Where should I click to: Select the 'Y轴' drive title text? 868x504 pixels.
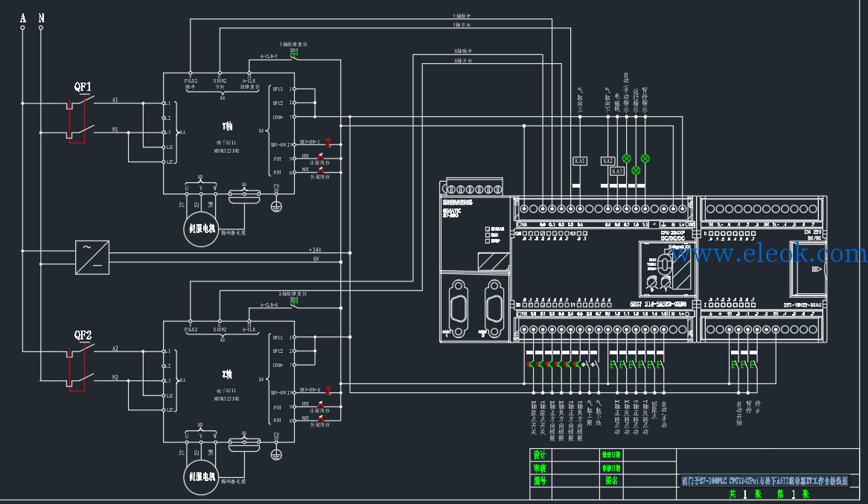(x=227, y=127)
